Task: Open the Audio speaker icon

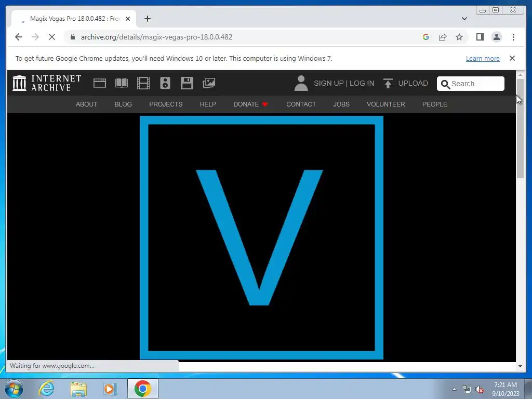Action: (165, 83)
